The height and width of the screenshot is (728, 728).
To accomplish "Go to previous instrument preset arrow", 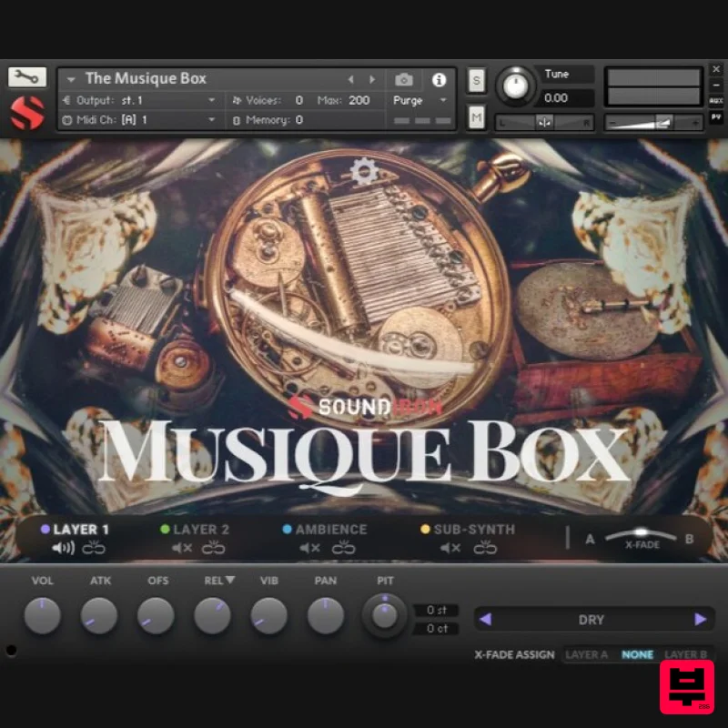I will click(351, 79).
